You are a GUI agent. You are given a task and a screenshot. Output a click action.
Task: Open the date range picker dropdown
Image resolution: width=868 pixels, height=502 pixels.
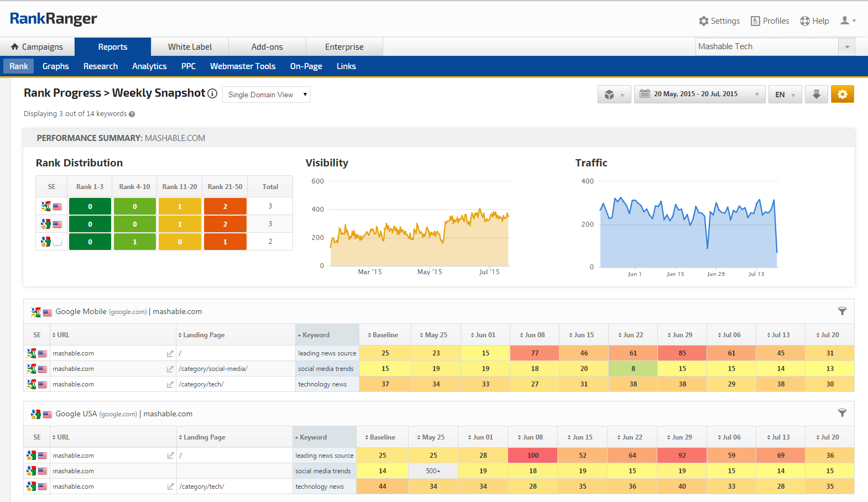click(x=699, y=95)
